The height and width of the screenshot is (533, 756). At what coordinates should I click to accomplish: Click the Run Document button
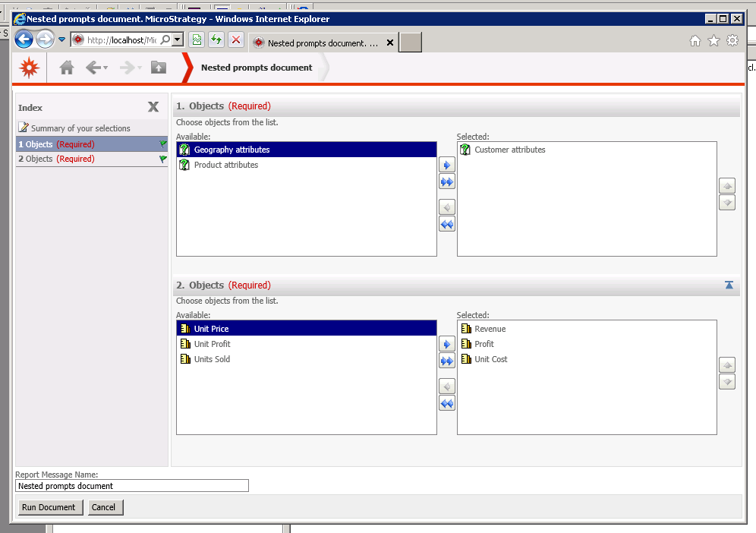[x=50, y=507]
